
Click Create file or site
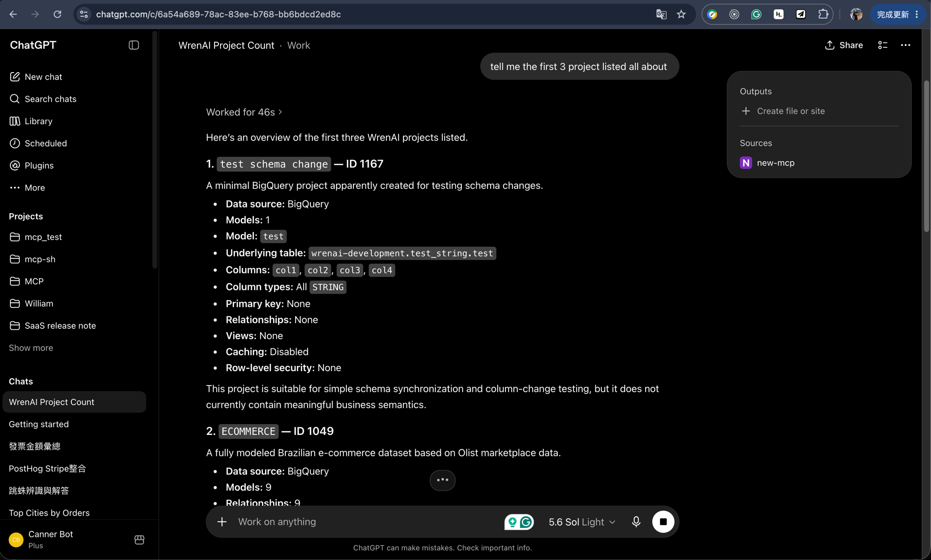[783, 111]
